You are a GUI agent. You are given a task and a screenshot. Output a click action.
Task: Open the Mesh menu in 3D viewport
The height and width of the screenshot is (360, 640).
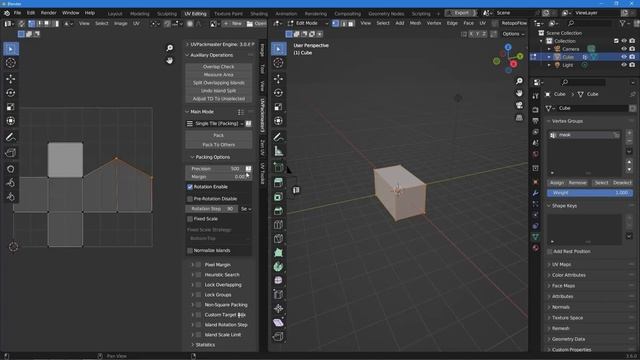click(415, 23)
